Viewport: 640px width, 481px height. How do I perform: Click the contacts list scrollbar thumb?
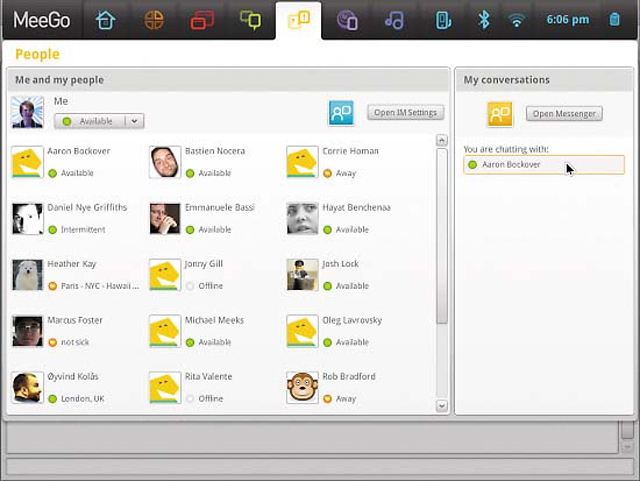442,236
